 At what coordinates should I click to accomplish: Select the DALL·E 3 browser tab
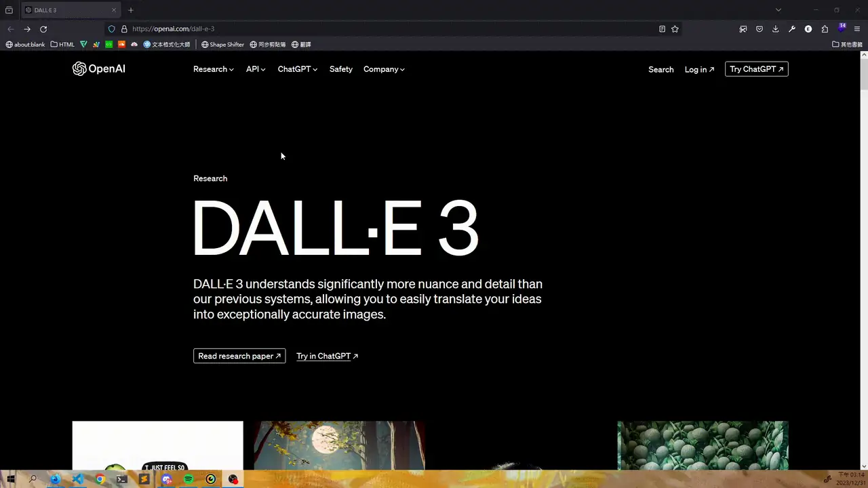(71, 10)
